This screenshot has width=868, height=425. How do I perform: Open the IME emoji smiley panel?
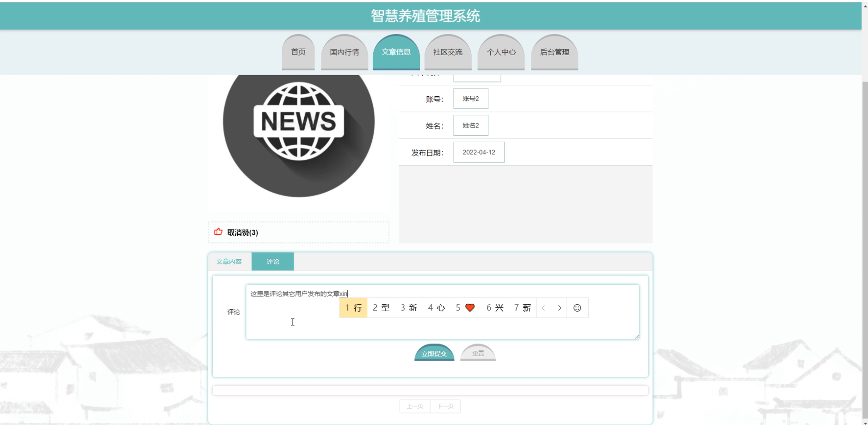(x=577, y=308)
